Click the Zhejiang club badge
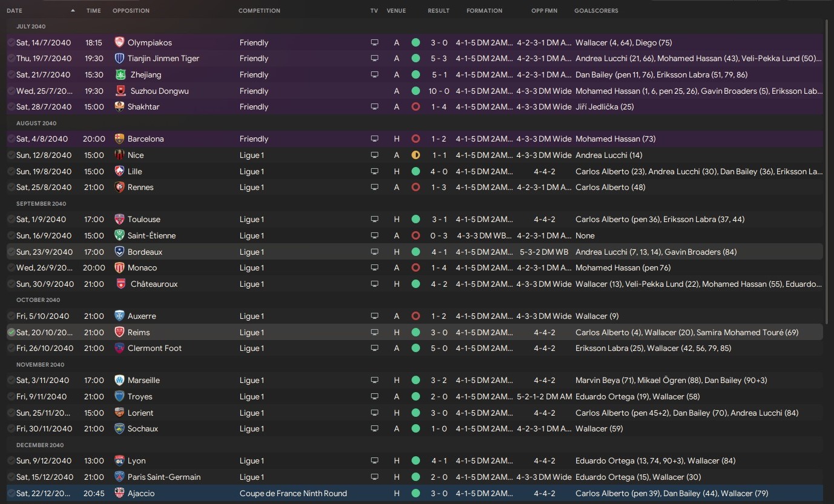This screenshot has width=834, height=504. [120, 74]
